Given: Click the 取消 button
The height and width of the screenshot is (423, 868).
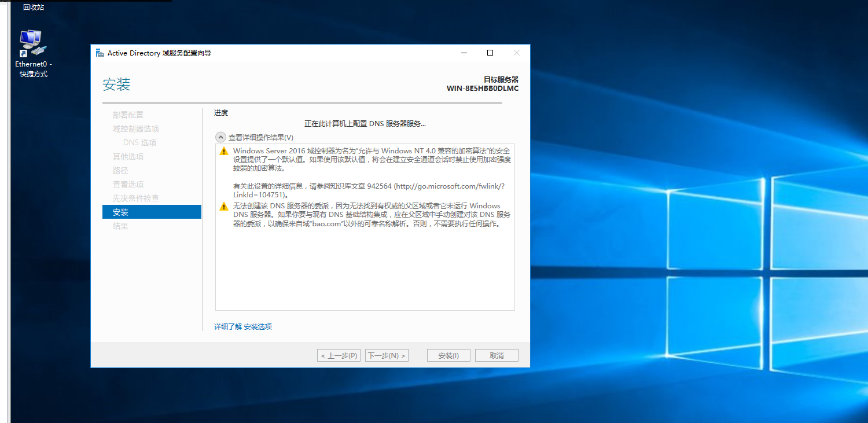Looking at the screenshot, I should [496, 355].
